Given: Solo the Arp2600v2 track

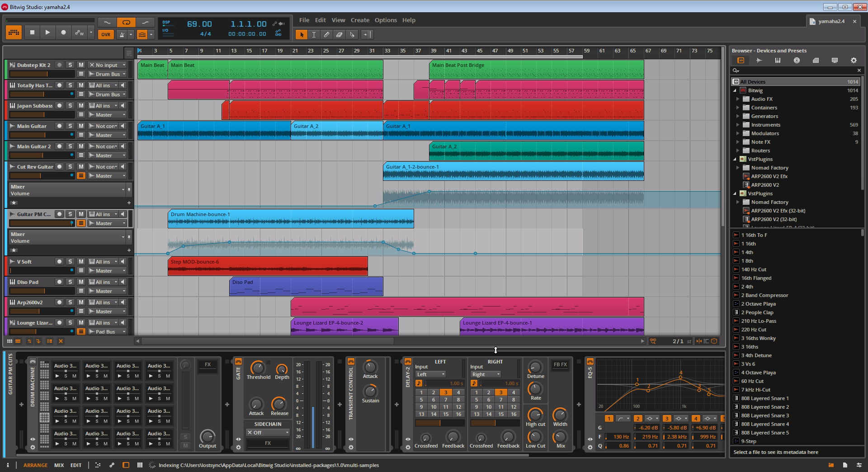Looking at the screenshot, I should [x=70, y=302].
